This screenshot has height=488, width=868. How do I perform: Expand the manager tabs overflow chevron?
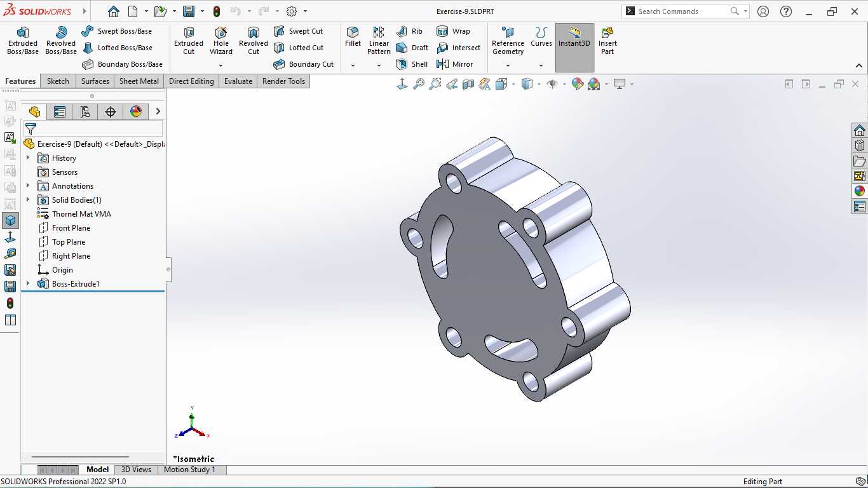[158, 112]
